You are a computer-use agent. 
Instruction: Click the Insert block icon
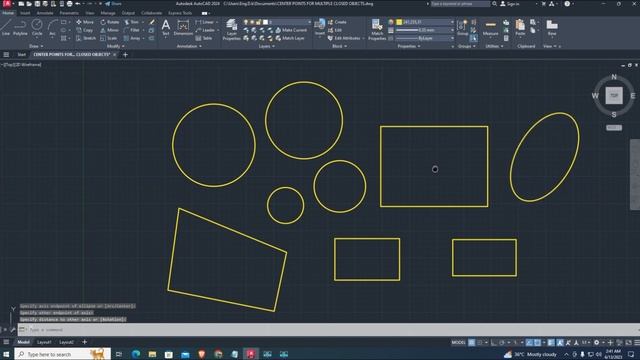click(x=320, y=27)
